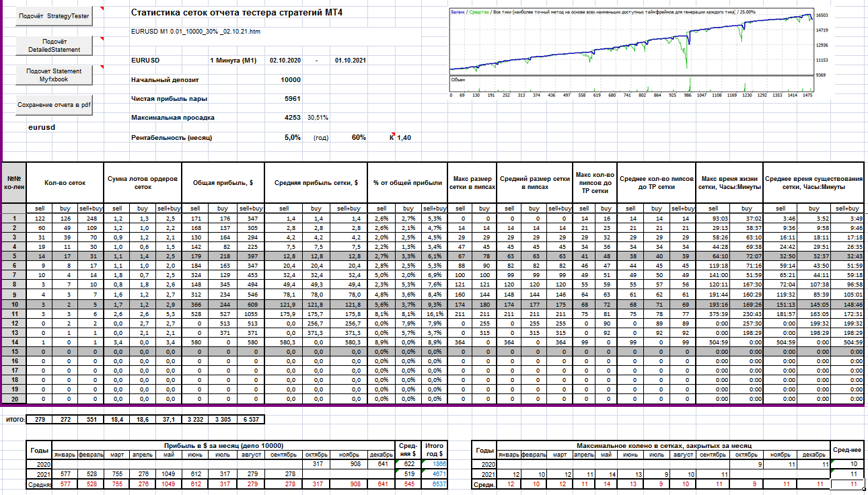Save report with Сохранение отчета в pdf
The width and height of the screenshot is (868, 495).
click(x=54, y=105)
